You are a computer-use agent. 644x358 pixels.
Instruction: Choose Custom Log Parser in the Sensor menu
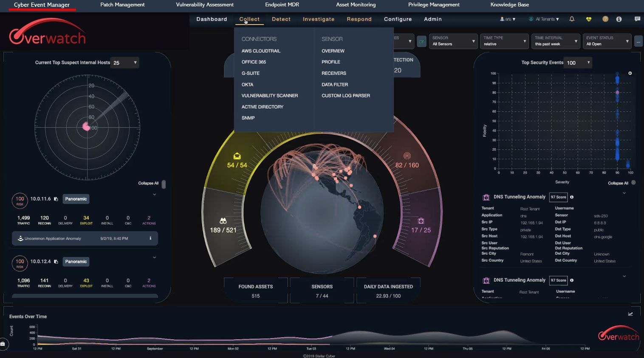345,96
